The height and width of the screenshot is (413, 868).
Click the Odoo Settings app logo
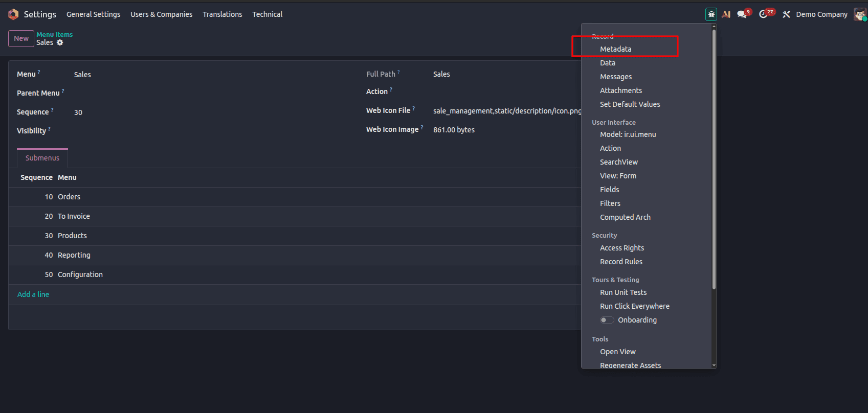click(x=13, y=14)
